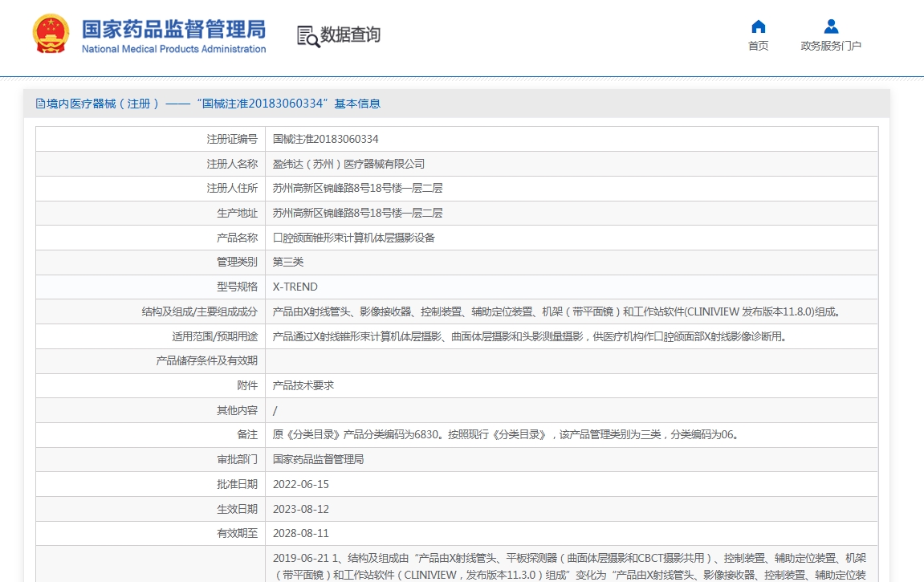Click the 有效期至 label cell

coord(151,533)
